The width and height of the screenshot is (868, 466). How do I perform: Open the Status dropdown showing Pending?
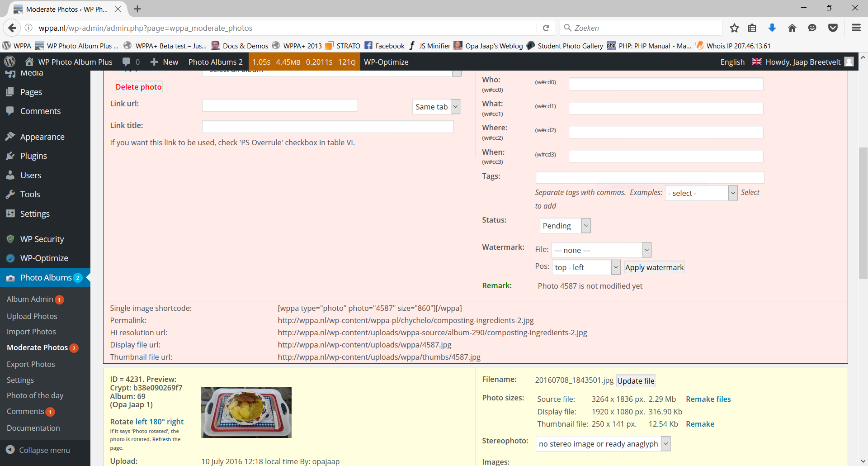(x=565, y=225)
